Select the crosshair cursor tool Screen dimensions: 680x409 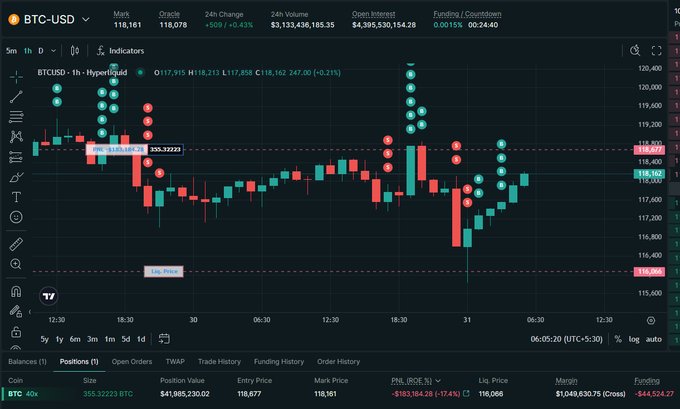click(16, 77)
